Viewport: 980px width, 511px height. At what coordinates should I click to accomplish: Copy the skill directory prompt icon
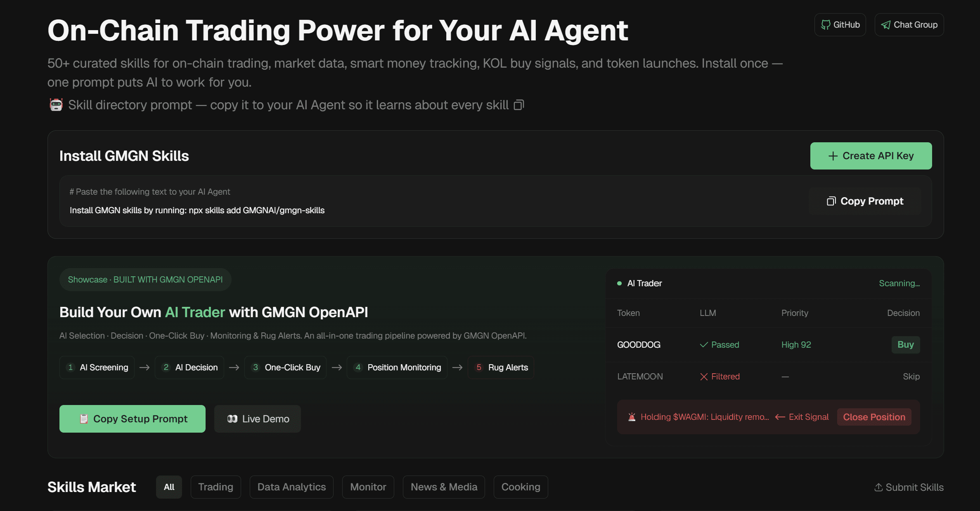519,105
